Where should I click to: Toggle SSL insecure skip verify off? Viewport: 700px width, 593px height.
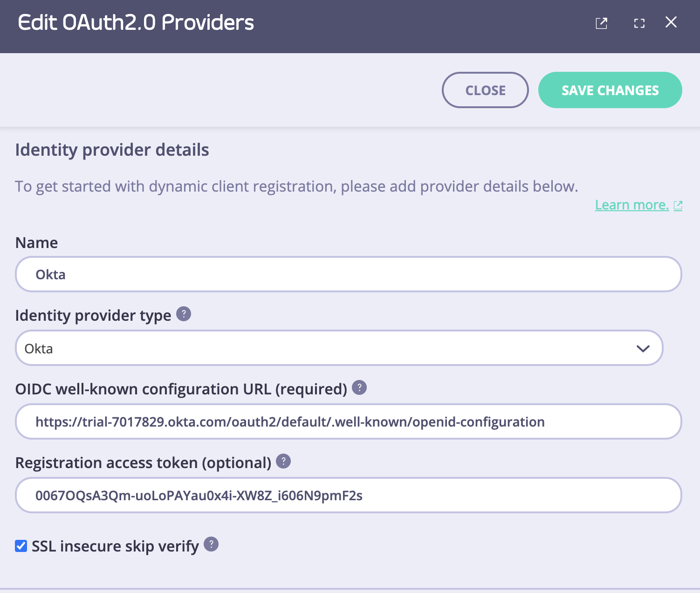tap(21, 546)
